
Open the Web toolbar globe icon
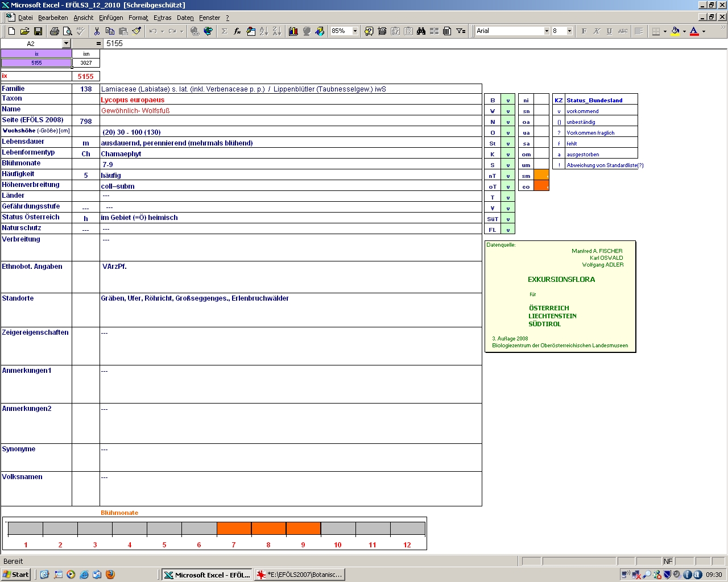point(208,31)
